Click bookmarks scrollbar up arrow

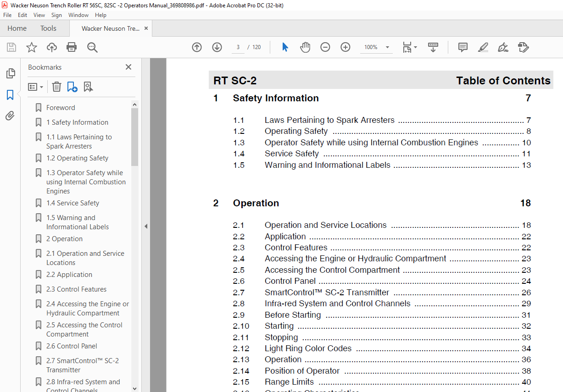(134, 105)
